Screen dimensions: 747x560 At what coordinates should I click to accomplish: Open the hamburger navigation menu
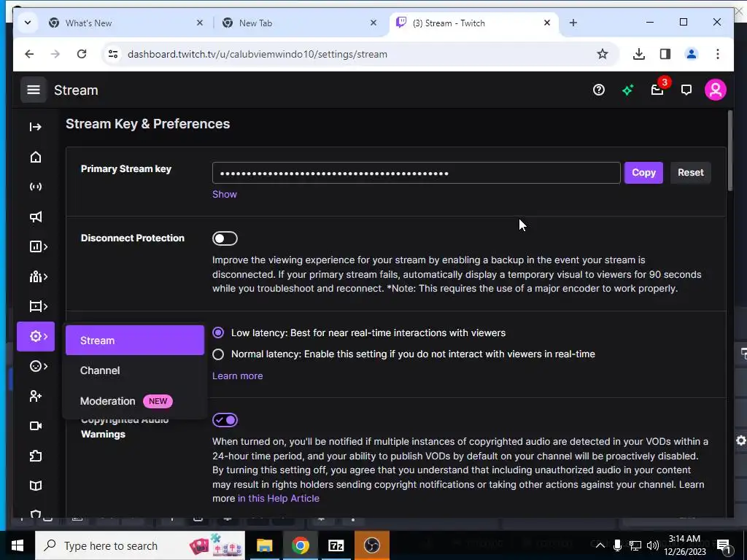tap(34, 90)
